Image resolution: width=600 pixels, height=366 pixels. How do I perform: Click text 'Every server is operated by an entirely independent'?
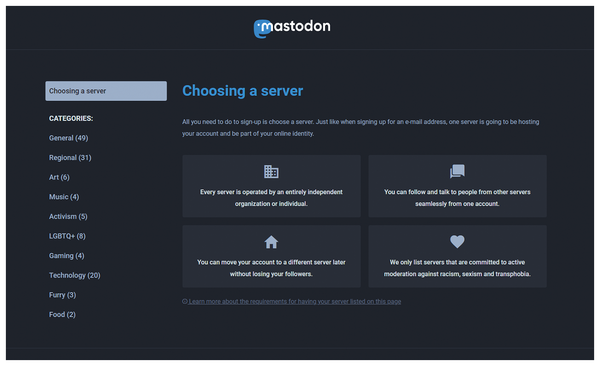point(271,192)
